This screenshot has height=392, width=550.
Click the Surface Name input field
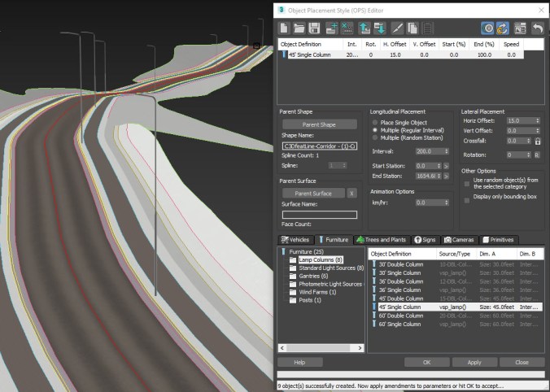point(319,215)
